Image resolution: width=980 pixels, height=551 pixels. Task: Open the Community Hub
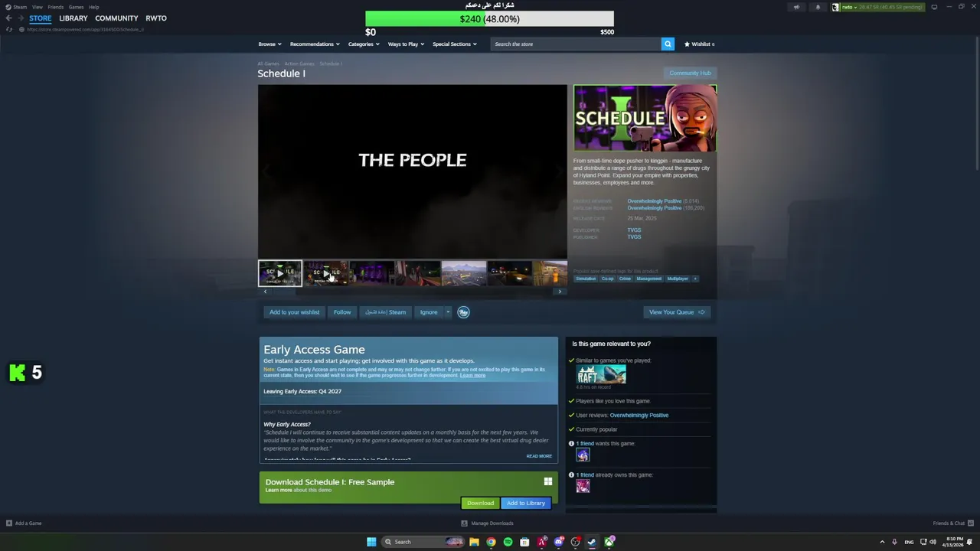coord(690,73)
